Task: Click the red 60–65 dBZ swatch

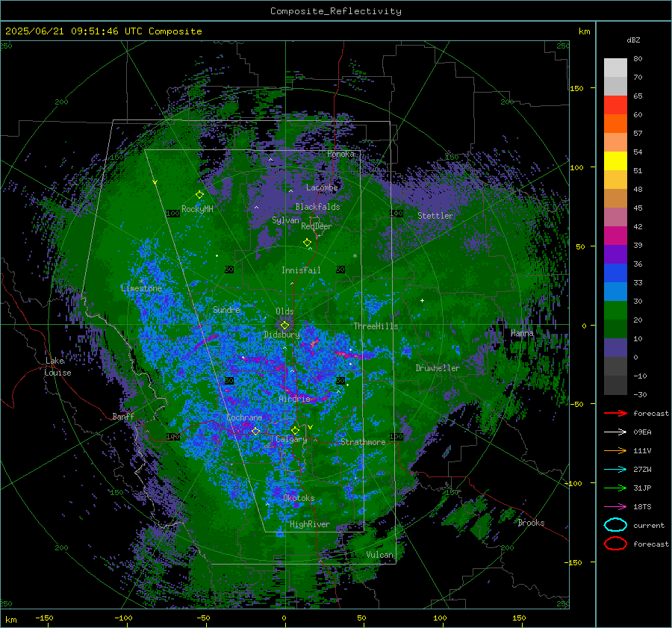Action: tap(615, 105)
